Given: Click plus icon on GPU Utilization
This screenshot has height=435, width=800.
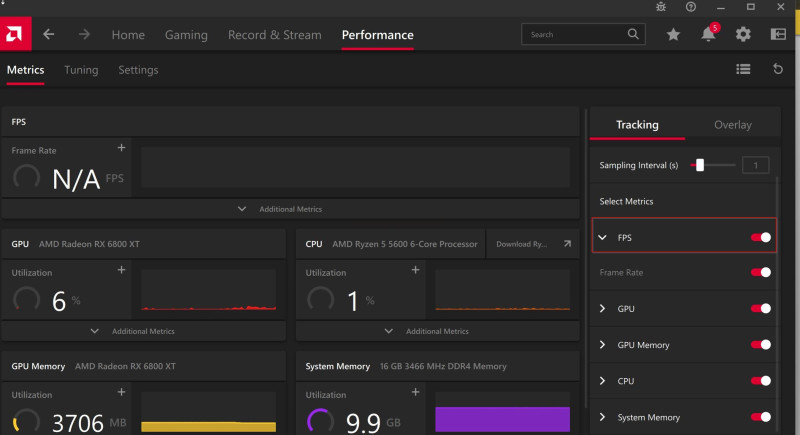Looking at the screenshot, I should pos(121,270).
